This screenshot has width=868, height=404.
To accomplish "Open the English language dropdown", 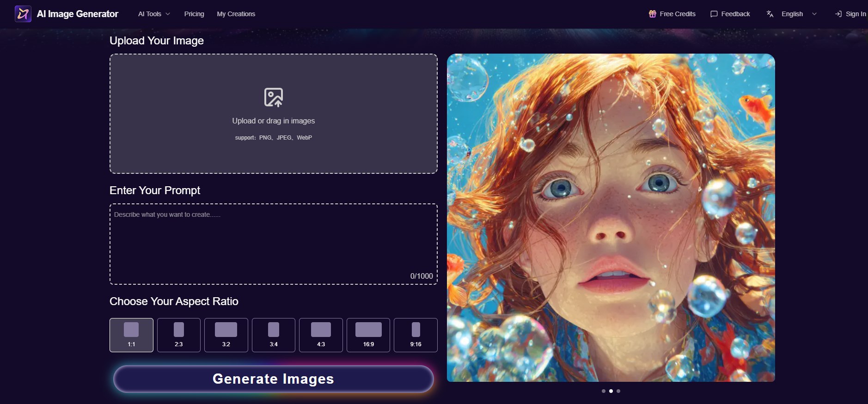I will (x=799, y=14).
